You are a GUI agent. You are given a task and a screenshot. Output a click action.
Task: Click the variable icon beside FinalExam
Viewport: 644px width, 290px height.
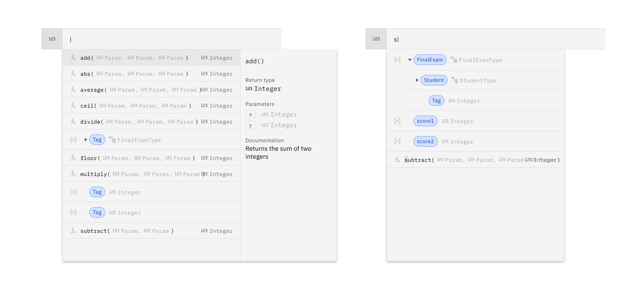click(397, 60)
